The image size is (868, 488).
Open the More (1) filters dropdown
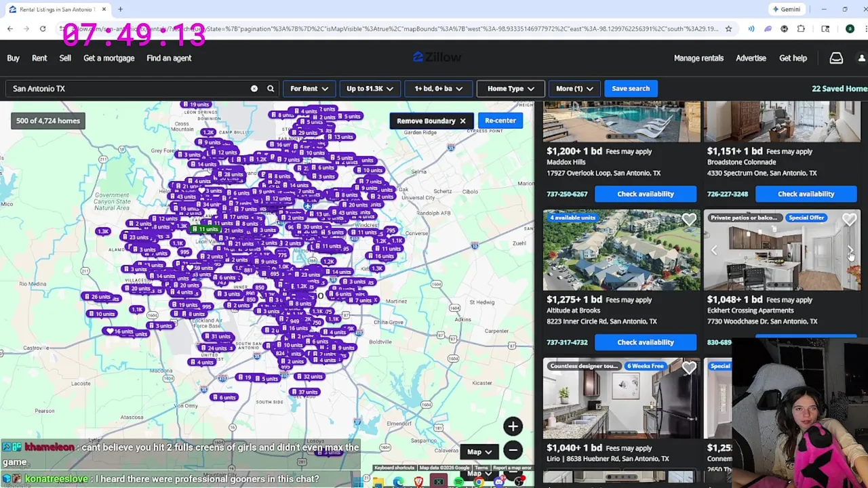(x=574, y=89)
